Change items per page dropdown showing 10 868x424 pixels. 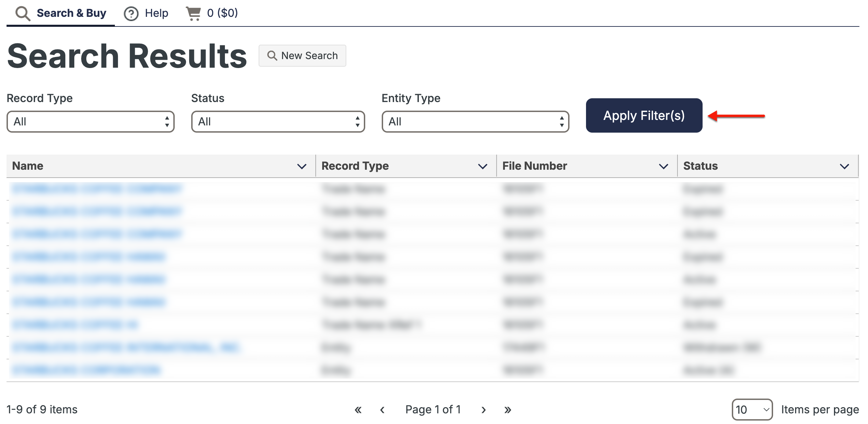[752, 410]
